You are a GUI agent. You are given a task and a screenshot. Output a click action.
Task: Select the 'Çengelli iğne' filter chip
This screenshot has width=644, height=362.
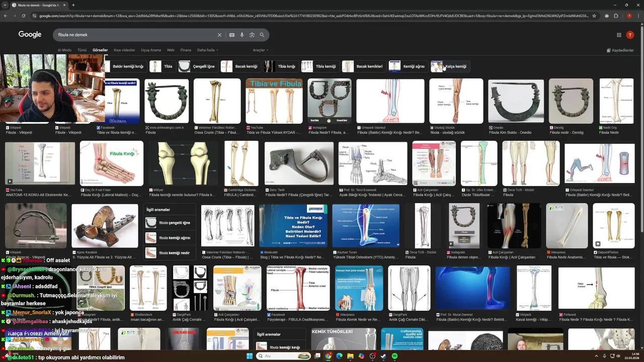pos(198,66)
